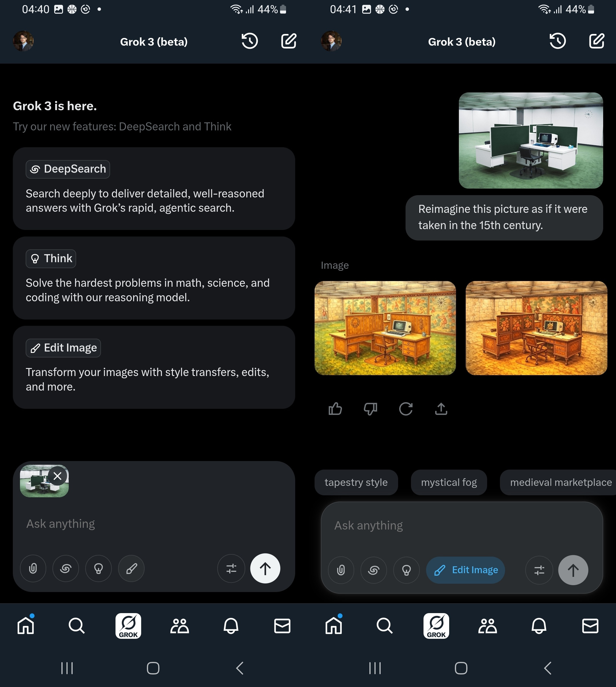Screen dimensions: 616x687
Task: Tap the 'Grok 3 (beta)' title on the left
Action: (154, 42)
